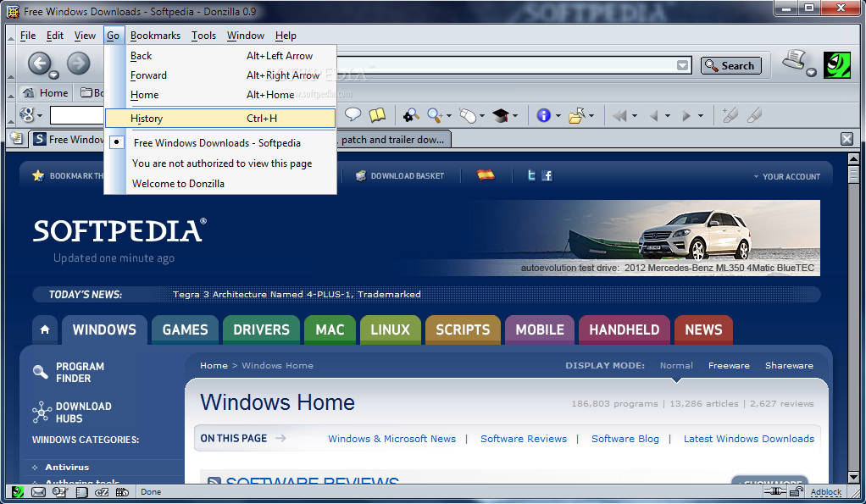Select Freeware display mode
866x504 pixels.
(x=729, y=365)
